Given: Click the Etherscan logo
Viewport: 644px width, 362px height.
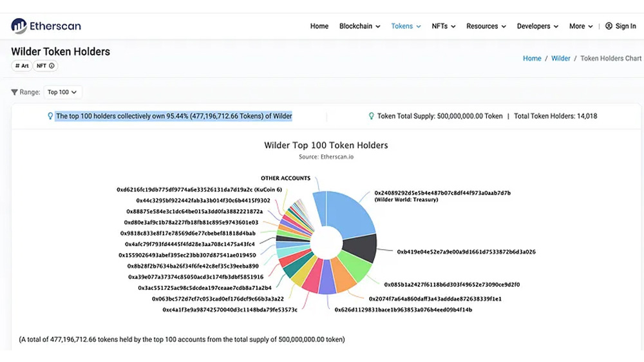Looking at the screenshot, I should [x=46, y=26].
